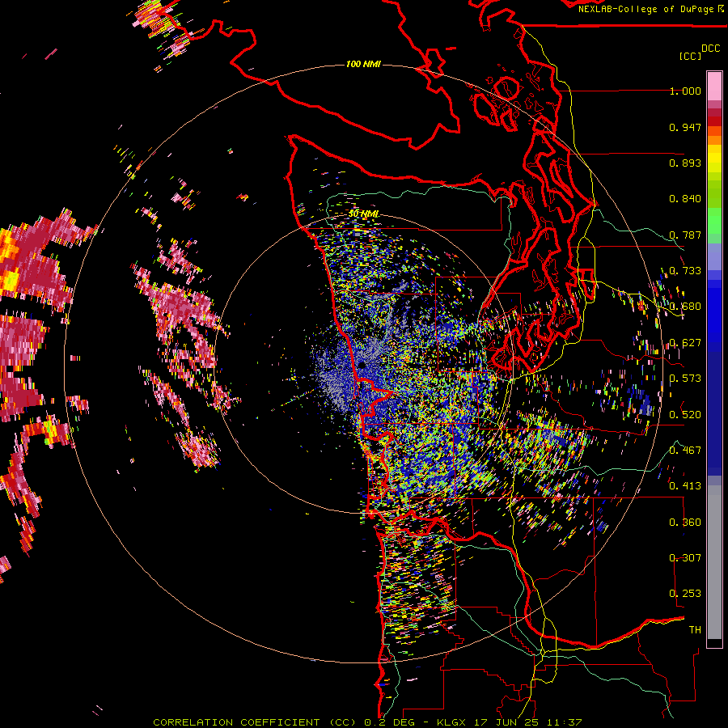Screen dimensions: 728x728
Task: Click the Correlation Coefficient KLGX caption text
Action: pos(367,722)
